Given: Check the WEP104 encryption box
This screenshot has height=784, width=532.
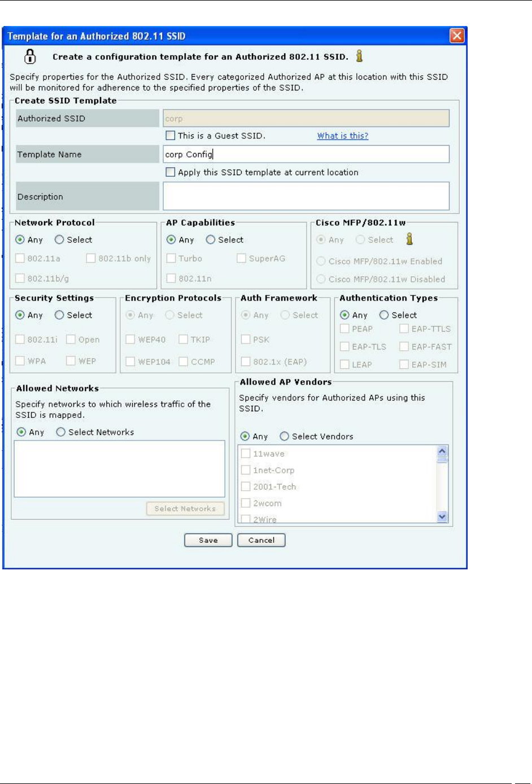Looking at the screenshot, I should click(130, 361).
